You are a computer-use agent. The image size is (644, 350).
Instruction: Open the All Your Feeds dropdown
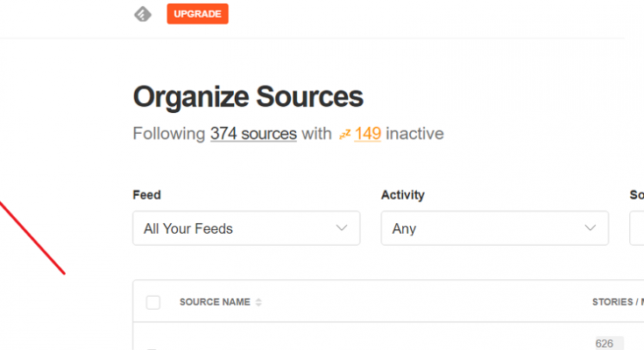(246, 228)
